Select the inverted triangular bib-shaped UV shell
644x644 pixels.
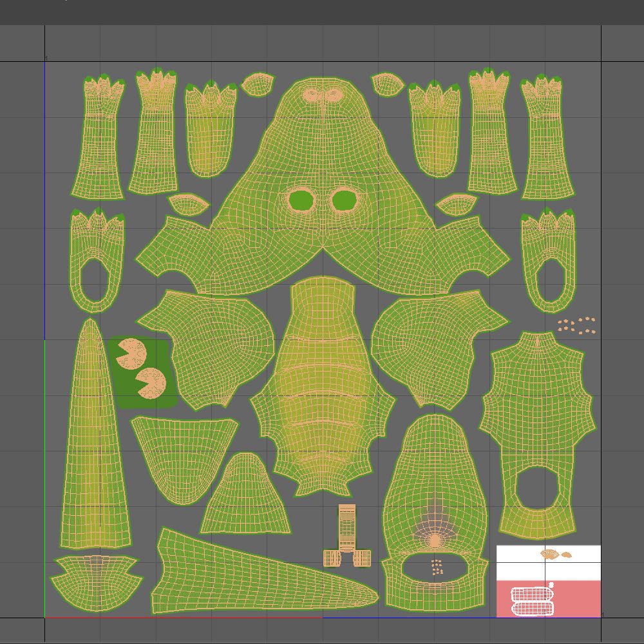pyautogui.click(x=184, y=460)
